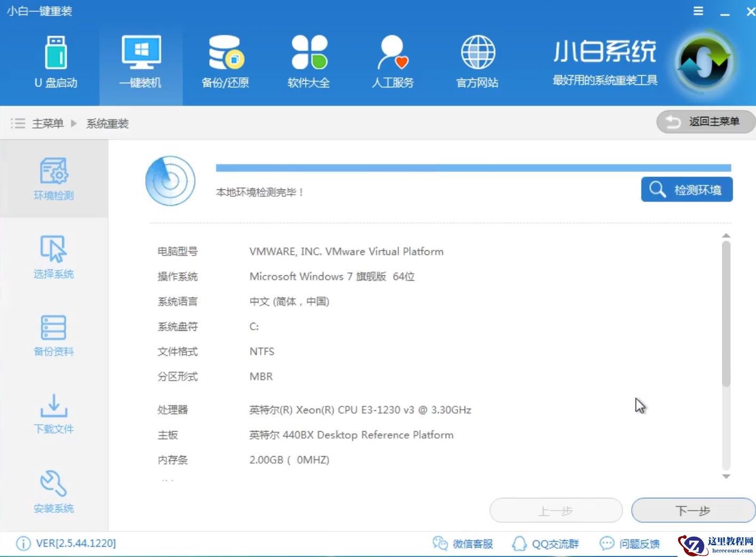Open the 备份/还原 backup and restore section
This screenshot has width=756, height=557.
click(x=225, y=61)
